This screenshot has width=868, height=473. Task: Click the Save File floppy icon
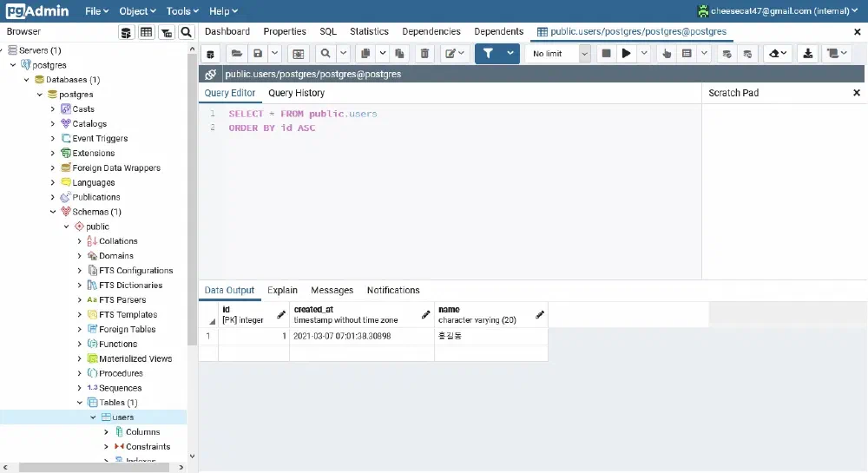point(258,54)
